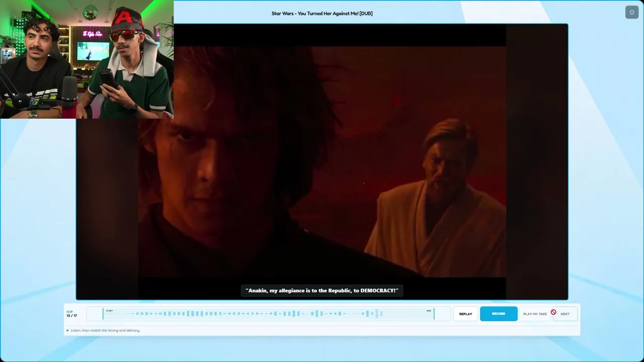
Task: Click the "Anakin, my allegiance" subtitle text
Action: pos(322,291)
